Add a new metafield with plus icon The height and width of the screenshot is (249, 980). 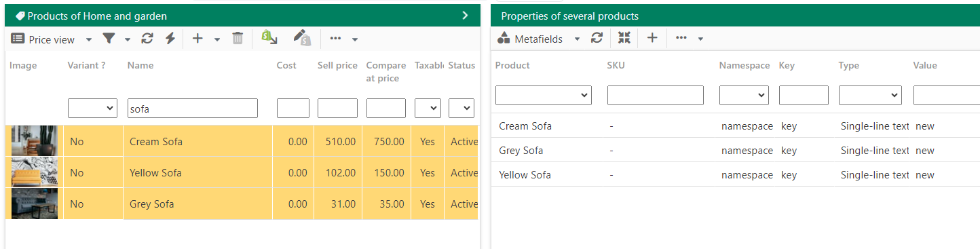[x=652, y=39]
